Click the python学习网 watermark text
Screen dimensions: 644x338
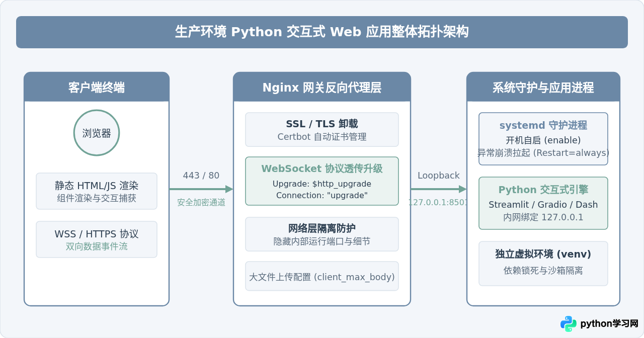coord(609,323)
